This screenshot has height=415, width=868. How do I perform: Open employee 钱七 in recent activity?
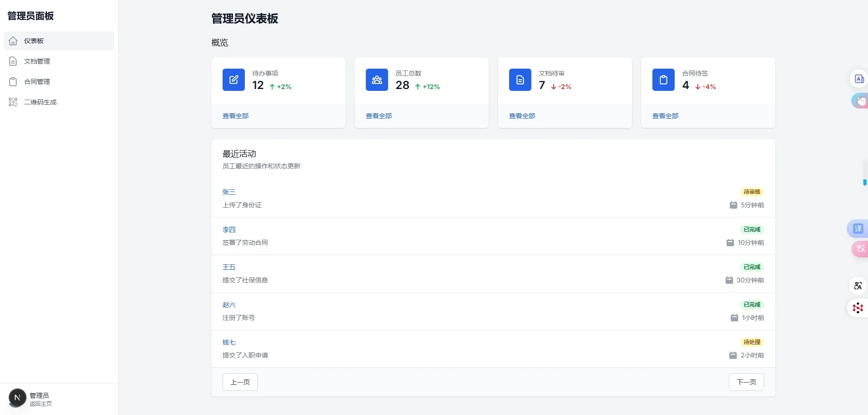coord(229,342)
